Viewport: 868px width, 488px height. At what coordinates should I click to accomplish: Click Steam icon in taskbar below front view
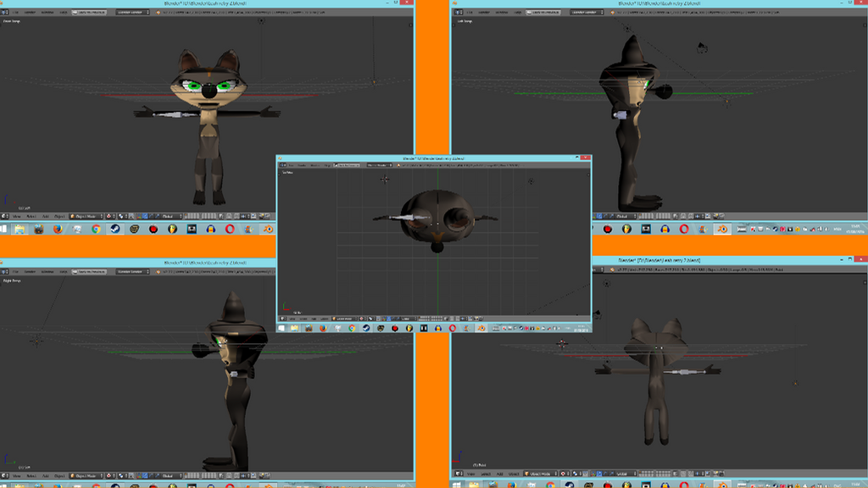click(x=115, y=229)
